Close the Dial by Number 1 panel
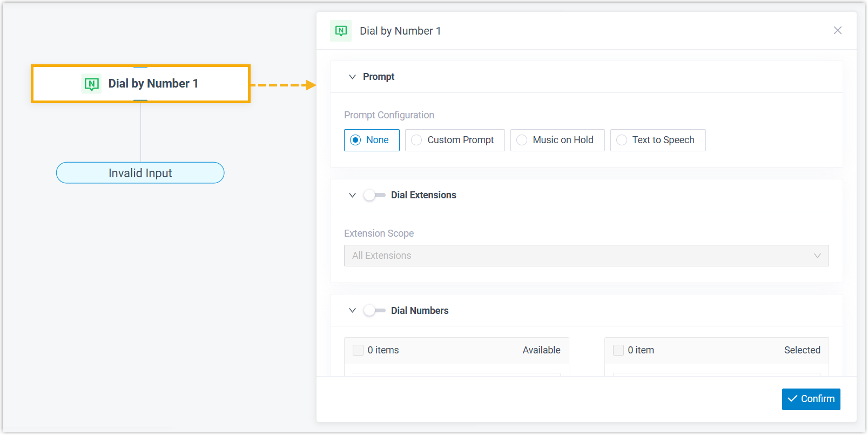The image size is (868, 435). tap(837, 30)
